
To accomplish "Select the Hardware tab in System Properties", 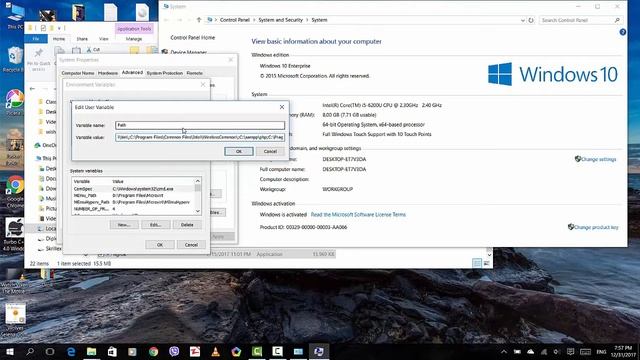I will pos(108,73).
